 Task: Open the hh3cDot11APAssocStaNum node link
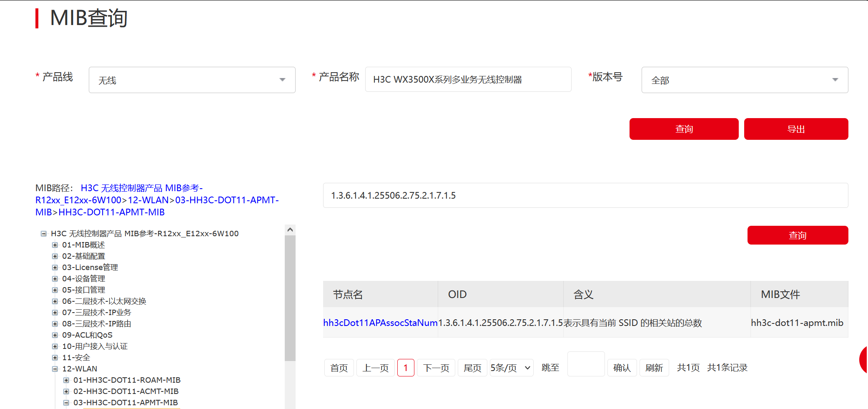click(380, 323)
